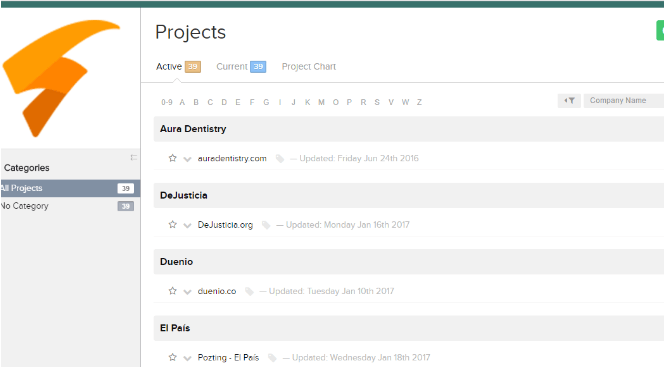Filter projects by letter Z
Image resolution: width=665 pixels, height=367 pixels.
[419, 102]
